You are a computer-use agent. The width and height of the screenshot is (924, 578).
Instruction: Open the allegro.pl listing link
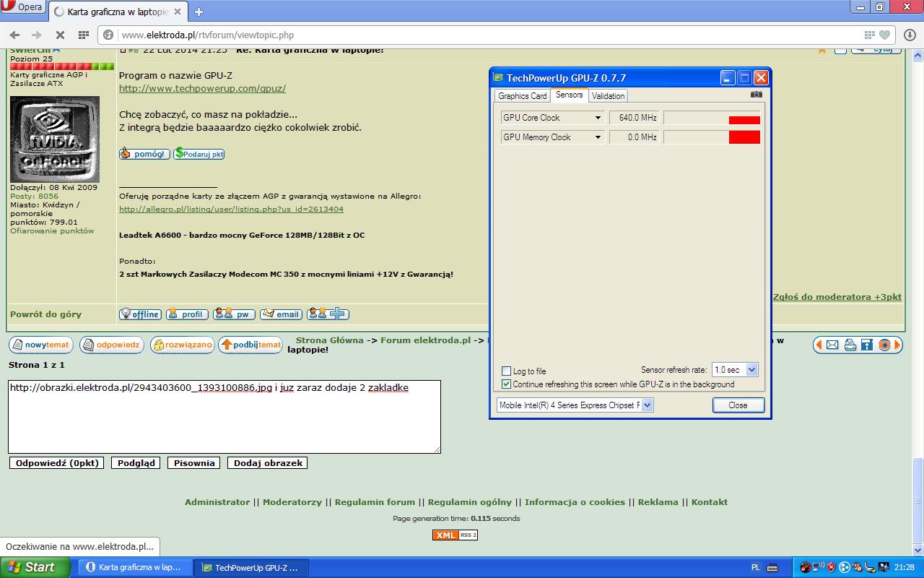coord(231,210)
